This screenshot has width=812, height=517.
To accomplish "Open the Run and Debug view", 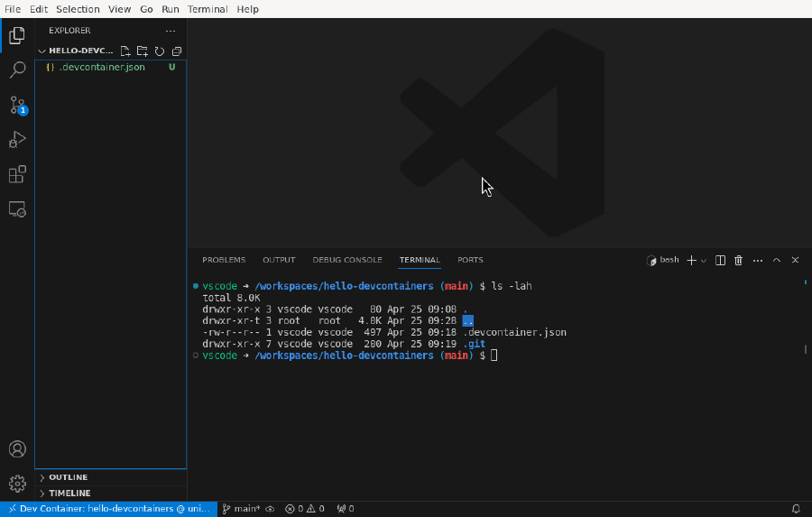I will (x=17, y=139).
